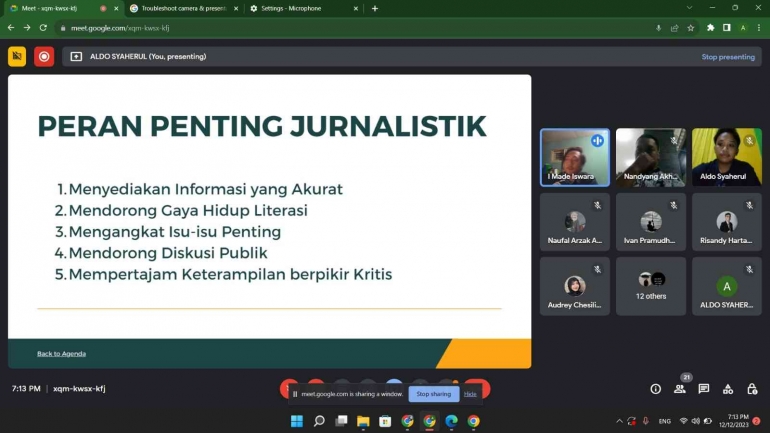Reload the Meet page
The height and width of the screenshot is (433, 770).
pyautogui.click(x=43, y=28)
